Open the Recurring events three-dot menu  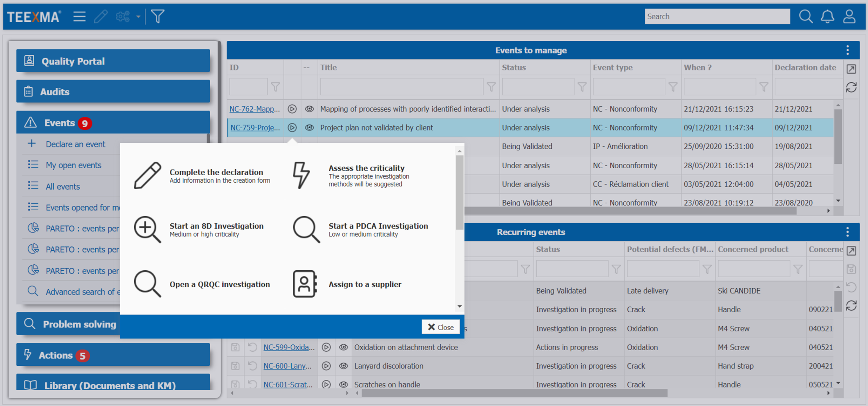[x=847, y=232]
